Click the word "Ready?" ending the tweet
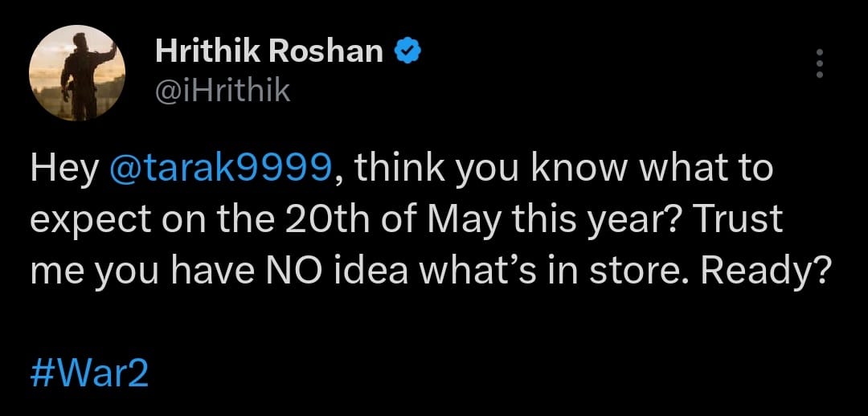This screenshot has width=868, height=416. pos(764,272)
